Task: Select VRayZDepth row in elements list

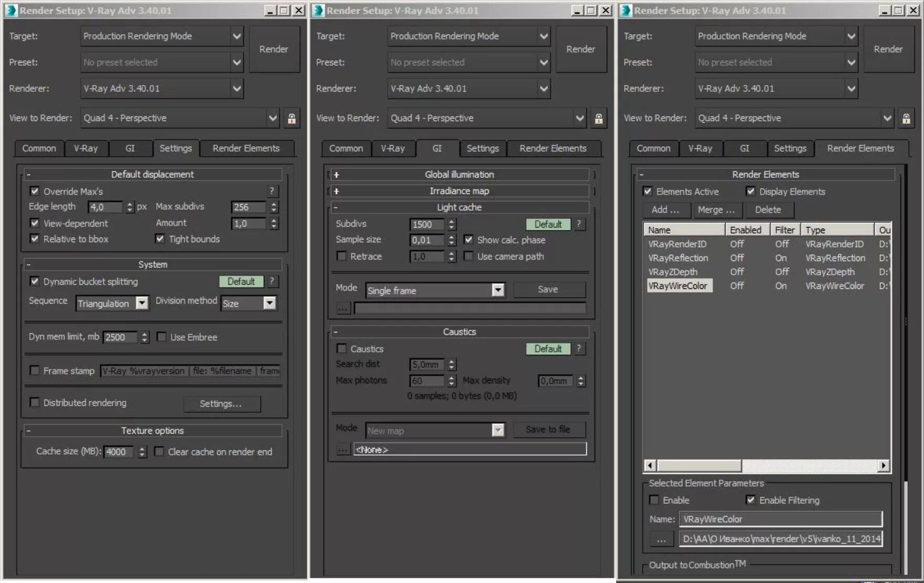Action: (x=767, y=272)
